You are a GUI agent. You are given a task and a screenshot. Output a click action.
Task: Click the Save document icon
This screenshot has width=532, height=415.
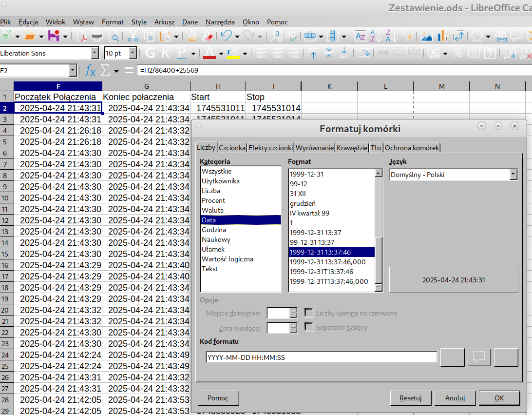pos(53,36)
